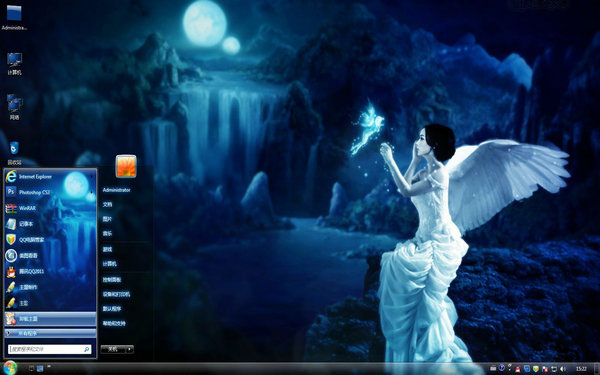
Task: Click the Windows Start orb
Action: [10, 368]
